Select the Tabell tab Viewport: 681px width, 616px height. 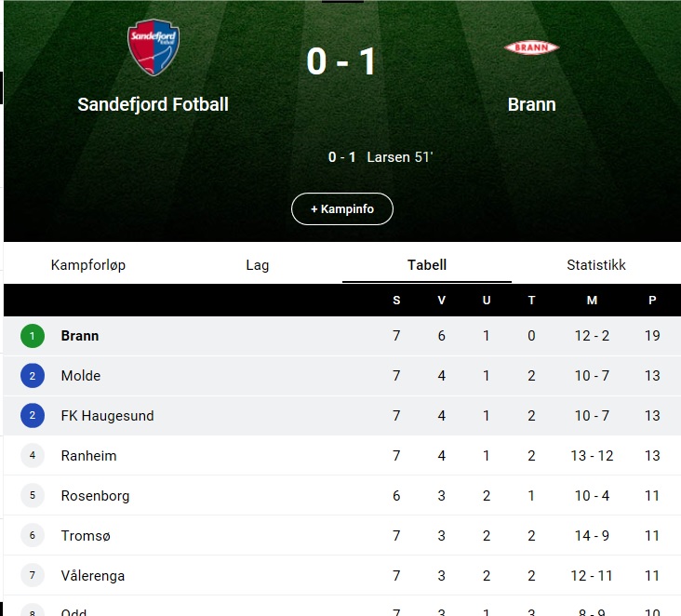click(427, 265)
